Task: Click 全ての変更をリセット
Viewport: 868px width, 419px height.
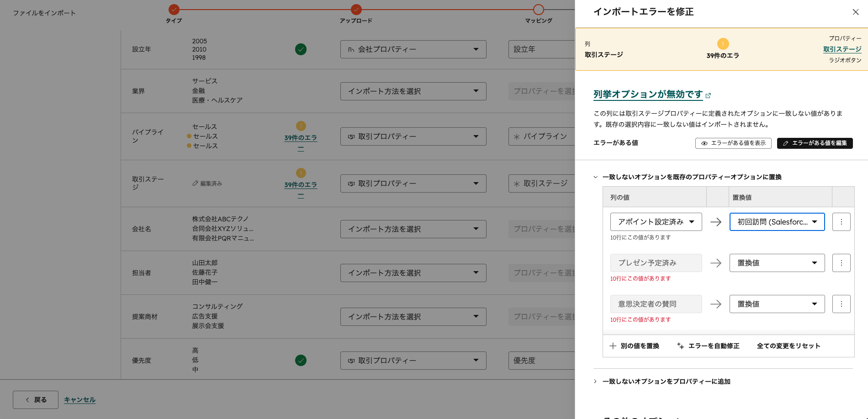Action: [789, 346]
